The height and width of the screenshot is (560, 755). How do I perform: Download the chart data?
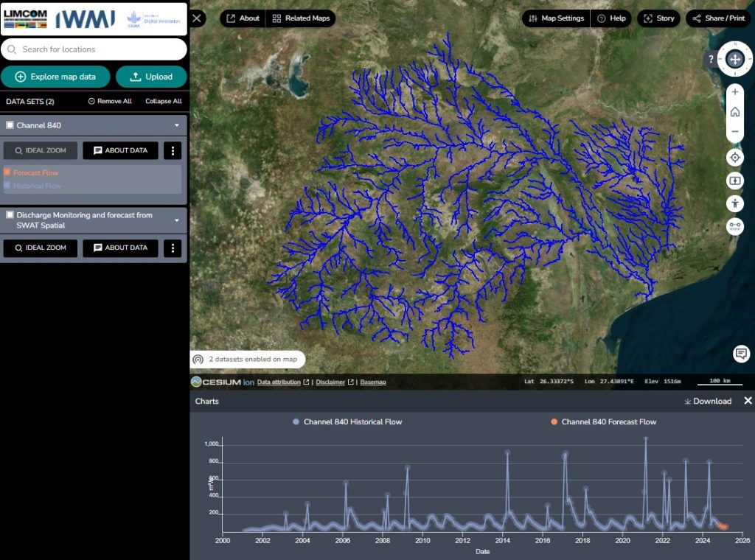tap(708, 401)
